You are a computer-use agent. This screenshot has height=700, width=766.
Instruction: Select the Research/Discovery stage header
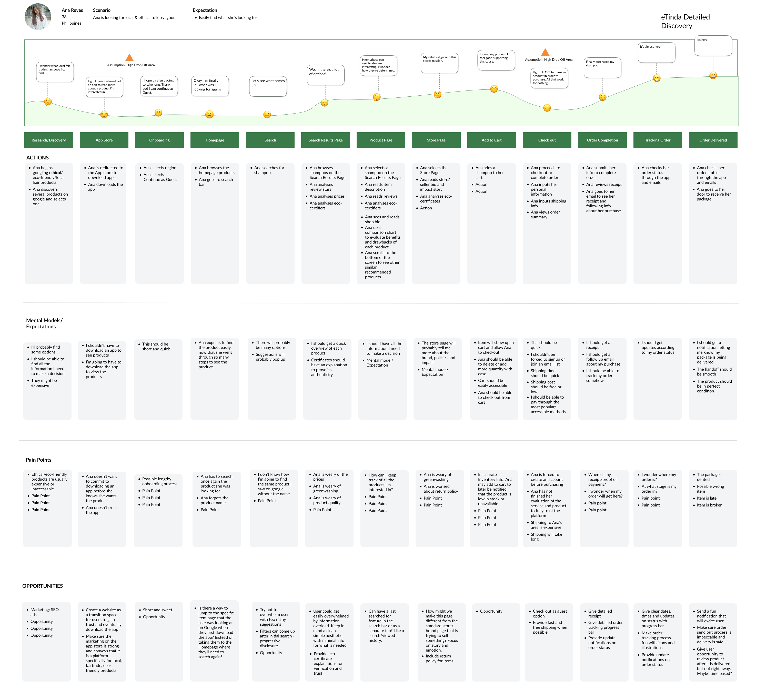pyautogui.click(x=49, y=140)
